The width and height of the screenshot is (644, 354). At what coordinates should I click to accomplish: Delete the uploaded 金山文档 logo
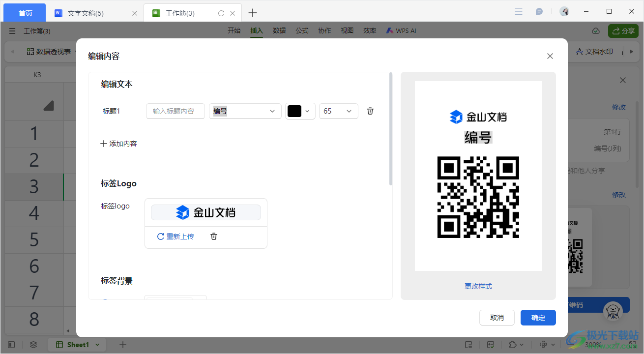point(214,236)
